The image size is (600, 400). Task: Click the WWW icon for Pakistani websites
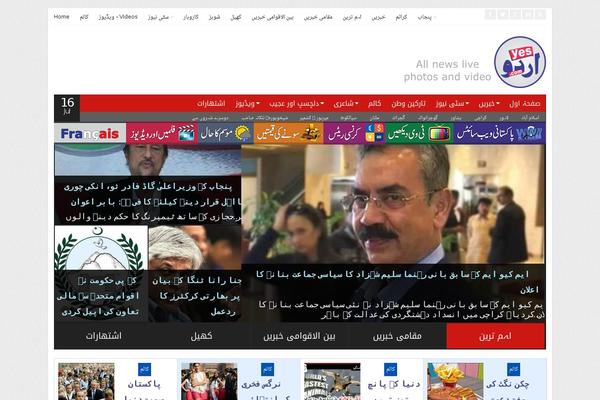[529, 134]
